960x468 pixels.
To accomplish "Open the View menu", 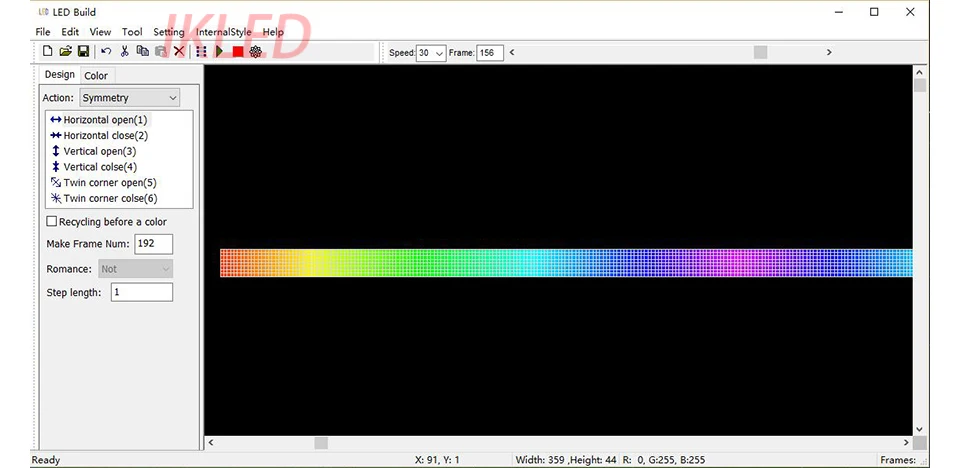I will tap(100, 32).
